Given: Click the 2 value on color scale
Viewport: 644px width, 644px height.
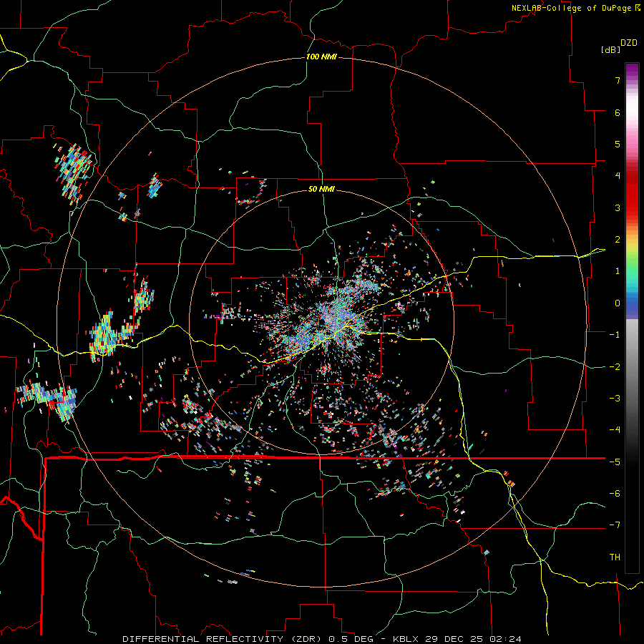Looking at the screenshot, I should (618, 240).
